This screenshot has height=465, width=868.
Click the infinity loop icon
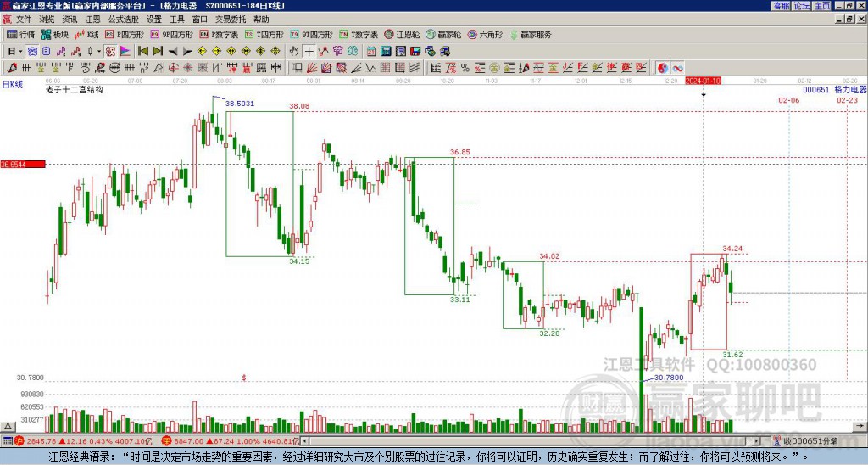pyautogui.click(x=677, y=68)
